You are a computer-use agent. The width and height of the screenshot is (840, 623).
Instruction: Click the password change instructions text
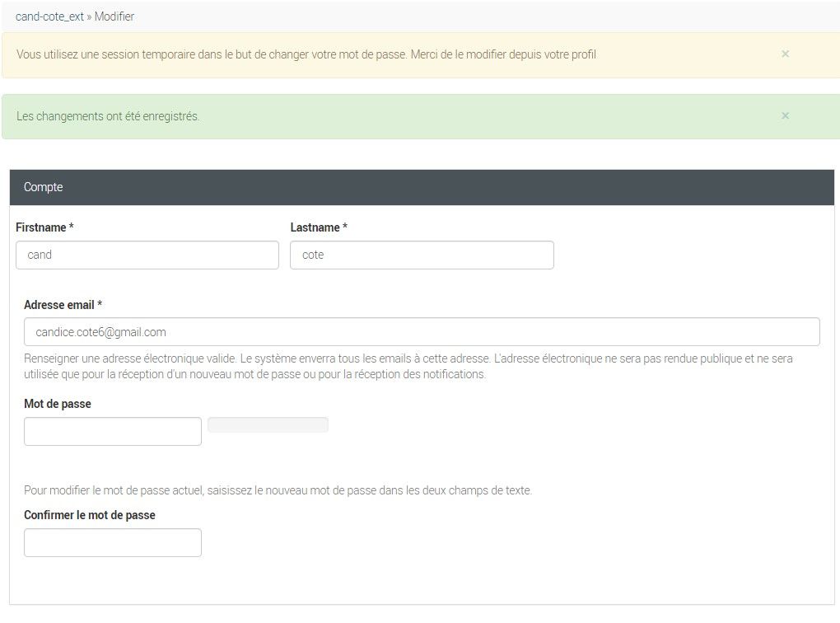278,490
